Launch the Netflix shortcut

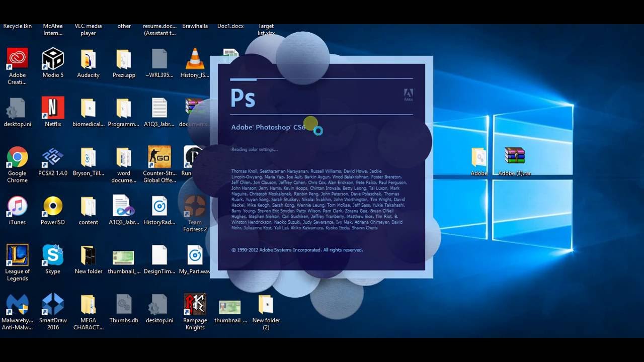pyautogui.click(x=53, y=108)
